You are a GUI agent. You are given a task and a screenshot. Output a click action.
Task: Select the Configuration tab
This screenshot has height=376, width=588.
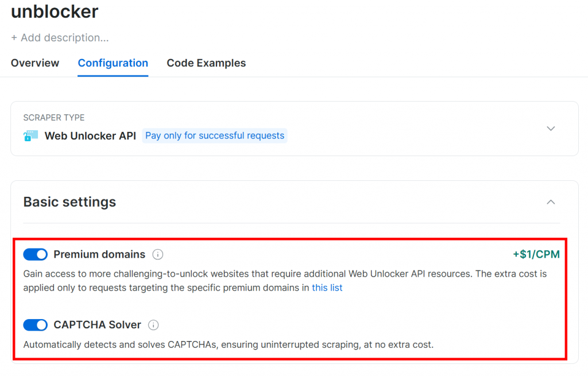tap(113, 63)
